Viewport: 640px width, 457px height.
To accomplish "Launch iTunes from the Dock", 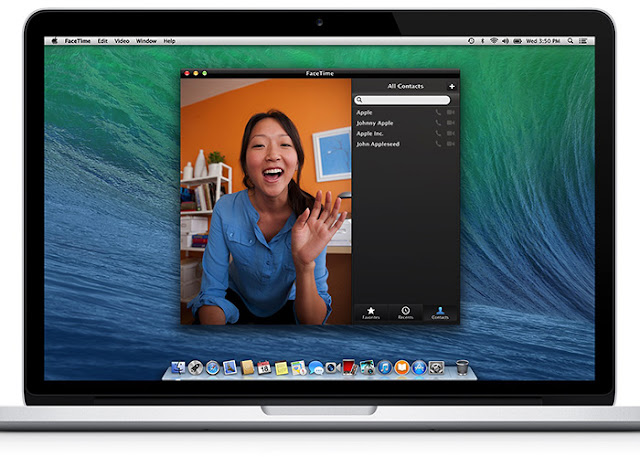I will pyautogui.click(x=384, y=368).
